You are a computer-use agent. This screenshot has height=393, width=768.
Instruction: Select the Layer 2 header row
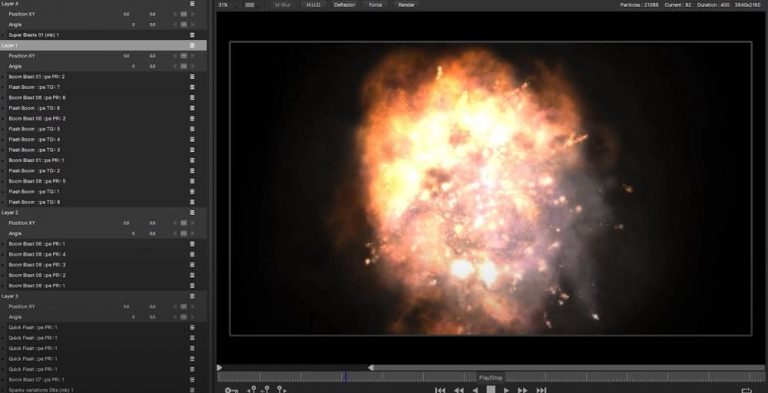coord(103,212)
